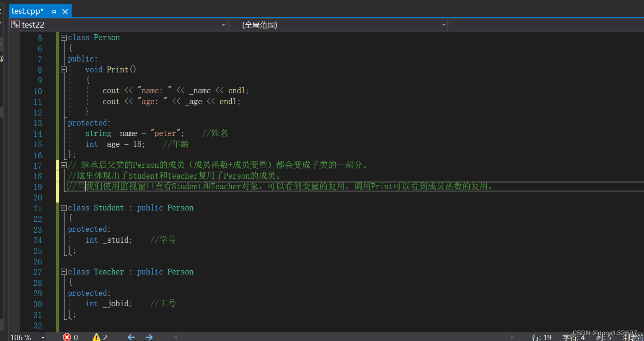Click the cout "age: " statement
Screen dimensions: 644x341
(171, 102)
